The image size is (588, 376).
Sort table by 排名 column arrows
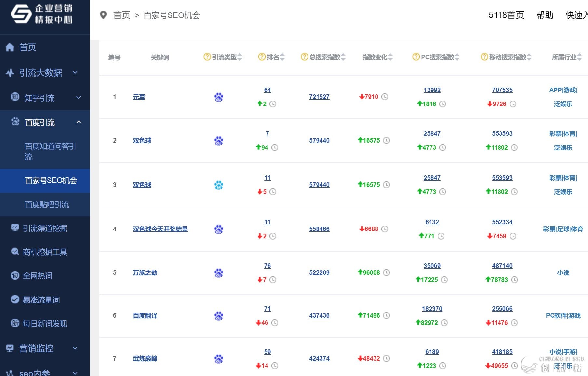coord(282,57)
